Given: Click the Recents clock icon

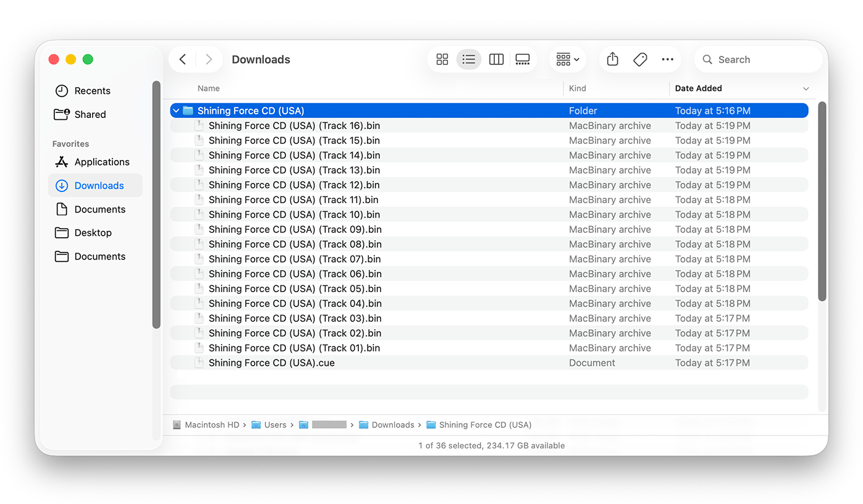Looking at the screenshot, I should 62,91.
